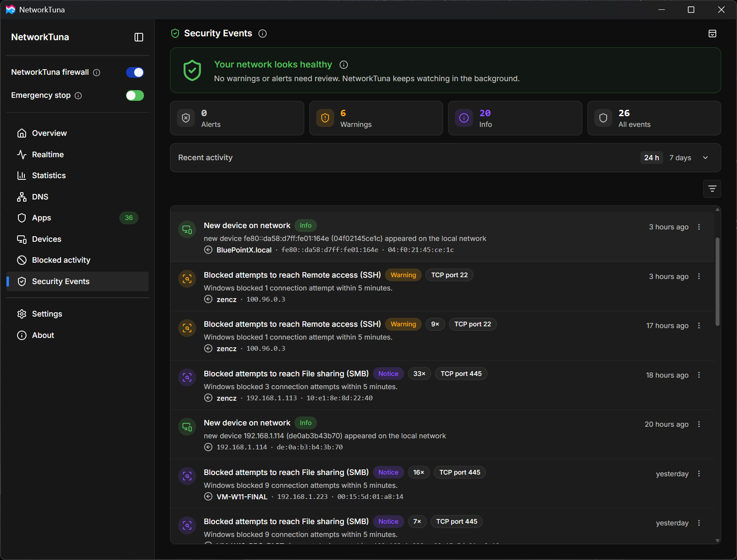
Task: Click info icon next to NetworkTuna firewall
Action: (97, 73)
